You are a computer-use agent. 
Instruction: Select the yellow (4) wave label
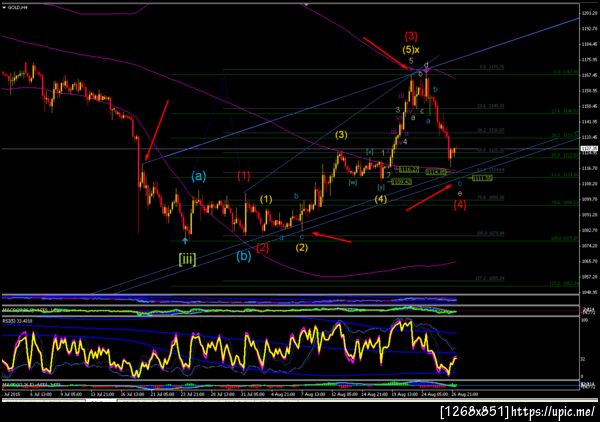[x=381, y=199]
